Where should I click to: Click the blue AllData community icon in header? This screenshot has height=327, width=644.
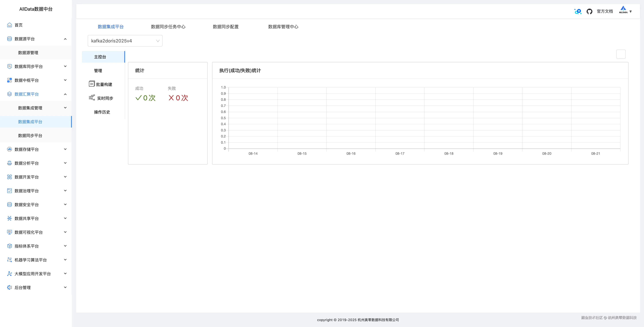[x=578, y=11]
